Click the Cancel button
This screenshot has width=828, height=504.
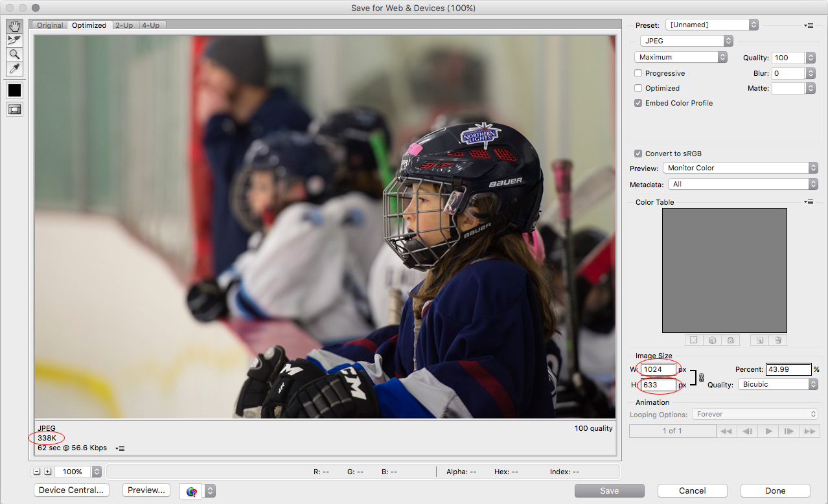692,491
